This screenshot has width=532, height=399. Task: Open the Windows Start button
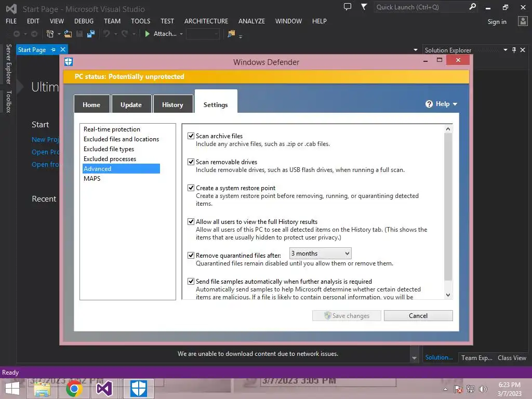(x=12, y=389)
